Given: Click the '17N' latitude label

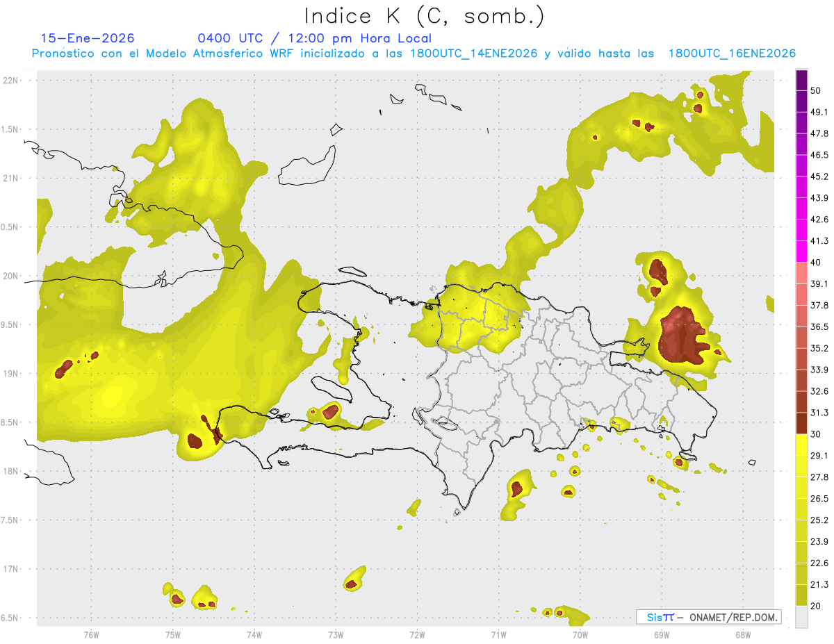Looking at the screenshot, I should click(x=11, y=569).
